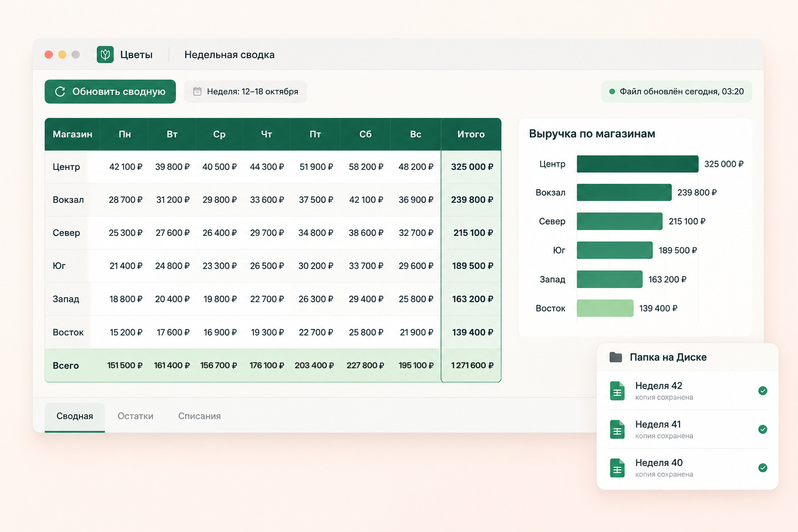The width and height of the screenshot is (798, 532).
Task: Click the saved checkmark for Неделя 40
Action: click(x=763, y=468)
